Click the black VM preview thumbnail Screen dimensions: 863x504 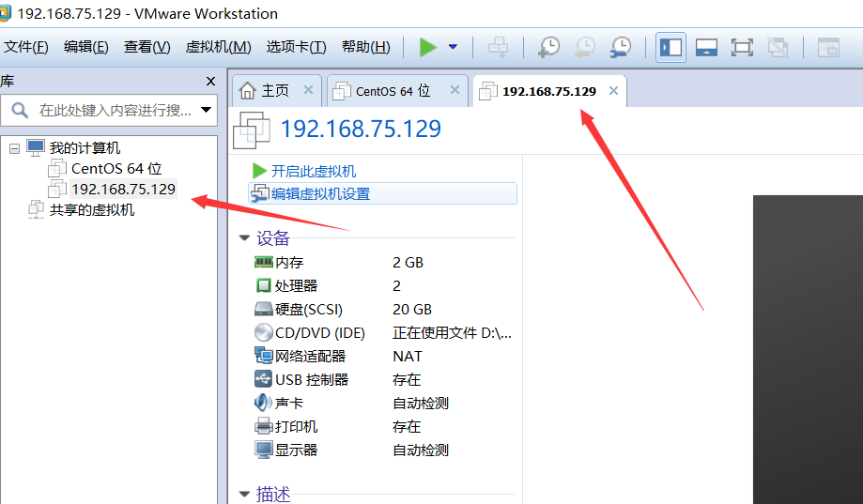808,349
